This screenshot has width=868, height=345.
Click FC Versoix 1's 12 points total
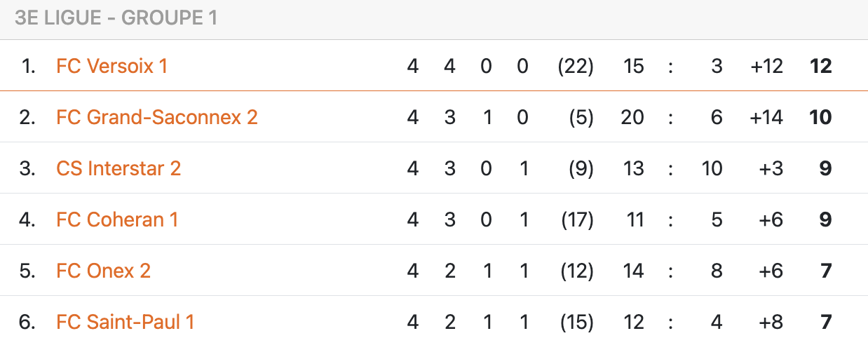click(820, 66)
